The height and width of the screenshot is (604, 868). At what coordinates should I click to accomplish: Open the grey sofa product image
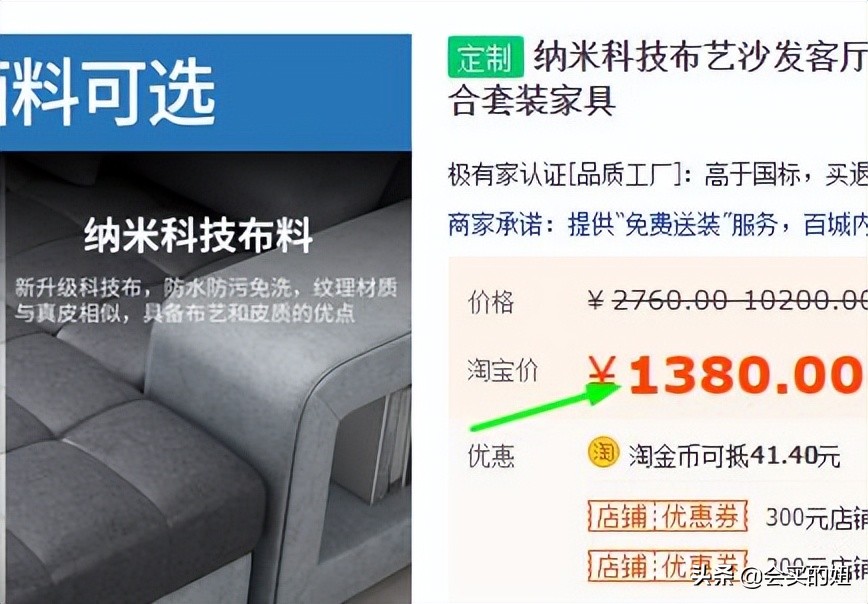(x=205, y=377)
